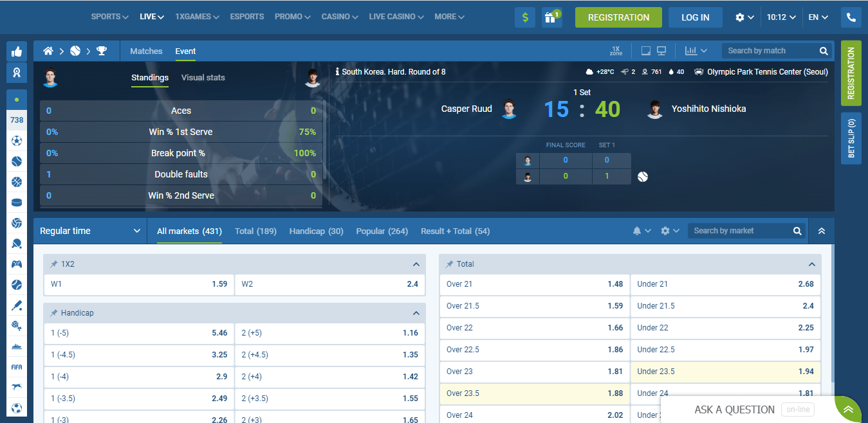Select the Standings tab
868x423 pixels.
coord(150,78)
